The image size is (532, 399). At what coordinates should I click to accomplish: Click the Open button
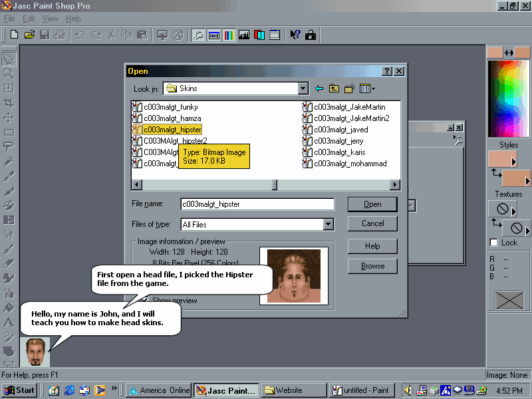click(372, 204)
